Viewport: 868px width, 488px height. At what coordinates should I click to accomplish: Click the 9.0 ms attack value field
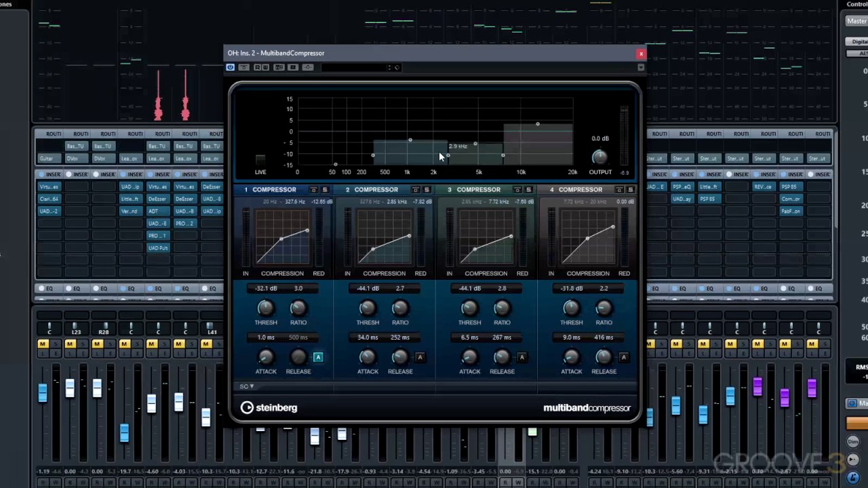(x=571, y=337)
